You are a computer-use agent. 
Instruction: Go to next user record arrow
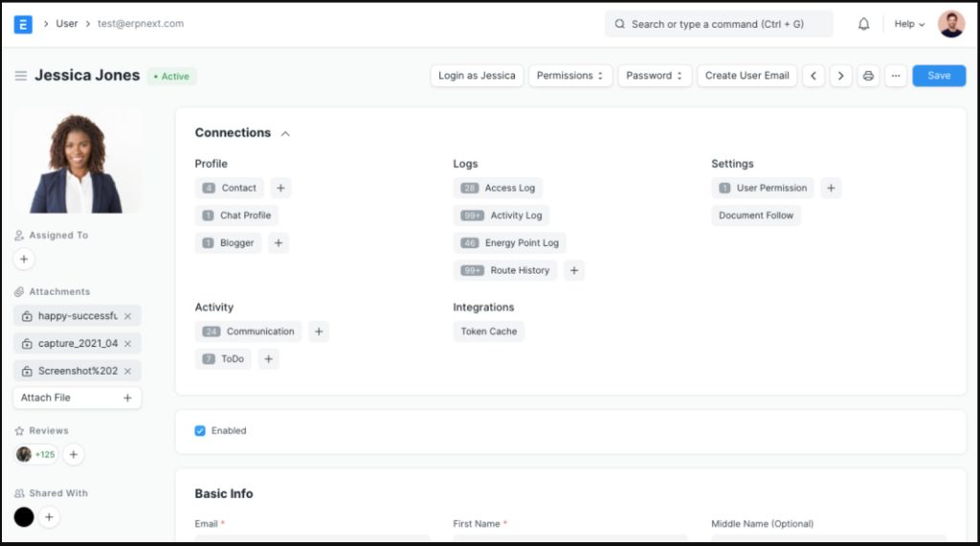[x=840, y=76]
